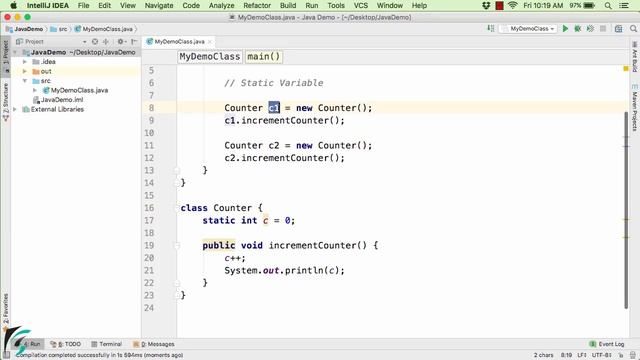
Task: Expand MyDemoClass.java tree node arrow
Action: (x=35, y=90)
